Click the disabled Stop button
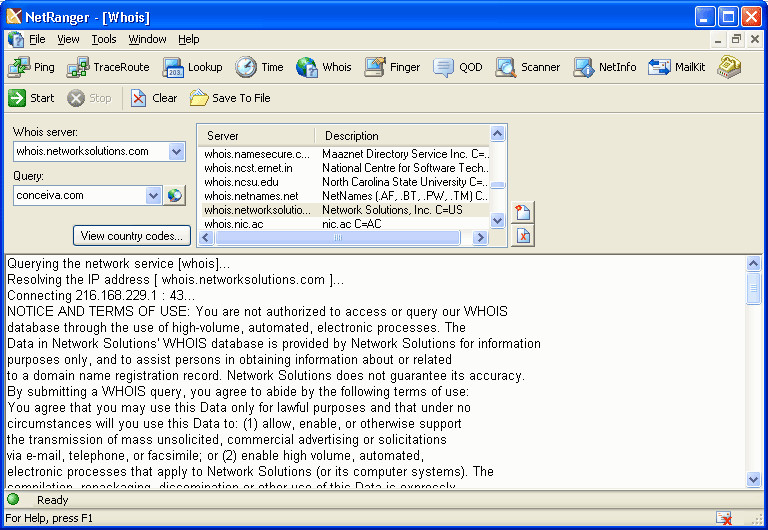The width and height of the screenshot is (768, 530). [90, 98]
